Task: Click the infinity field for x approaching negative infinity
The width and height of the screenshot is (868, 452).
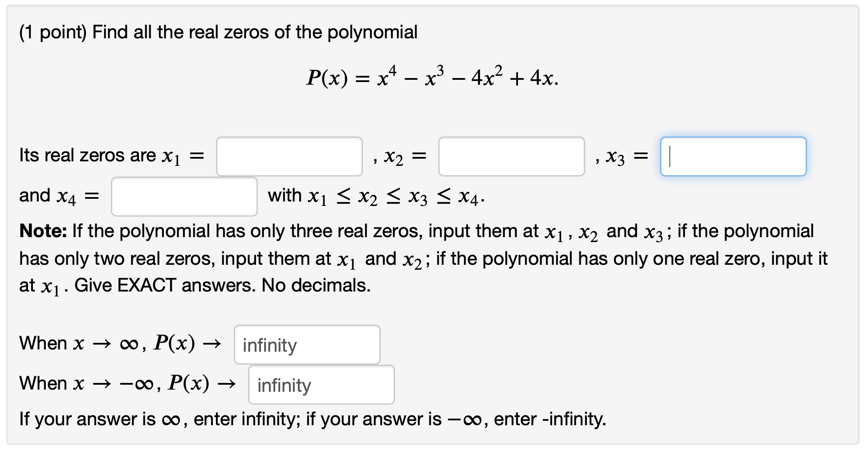Action: (321, 385)
